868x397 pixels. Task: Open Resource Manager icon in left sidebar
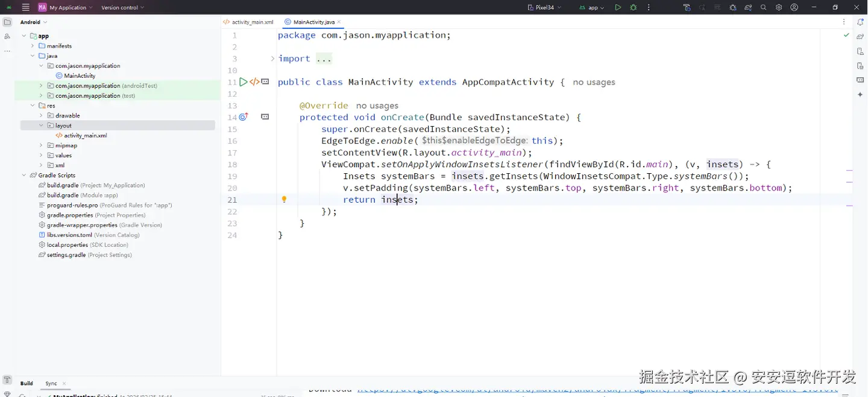7,36
